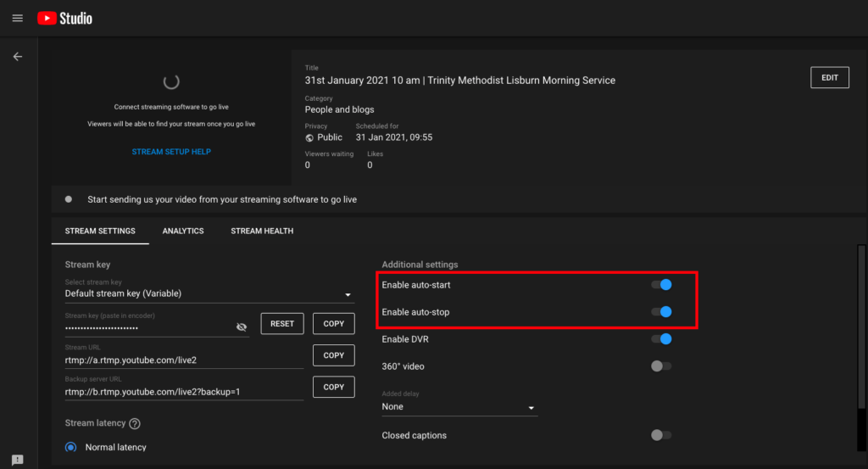Screen dimensions: 868x469
Task: Click the Additional settings heading
Action: pos(420,265)
